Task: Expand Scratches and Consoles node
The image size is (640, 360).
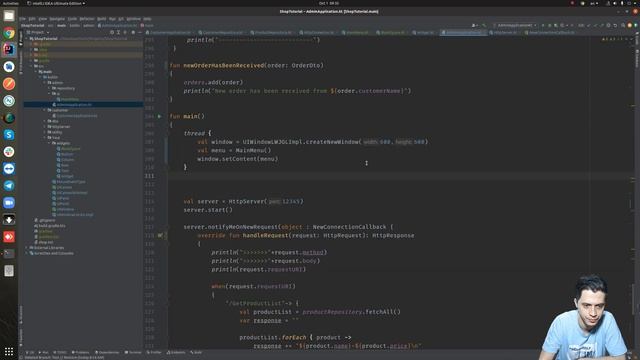Action: (x=27, y=253)
